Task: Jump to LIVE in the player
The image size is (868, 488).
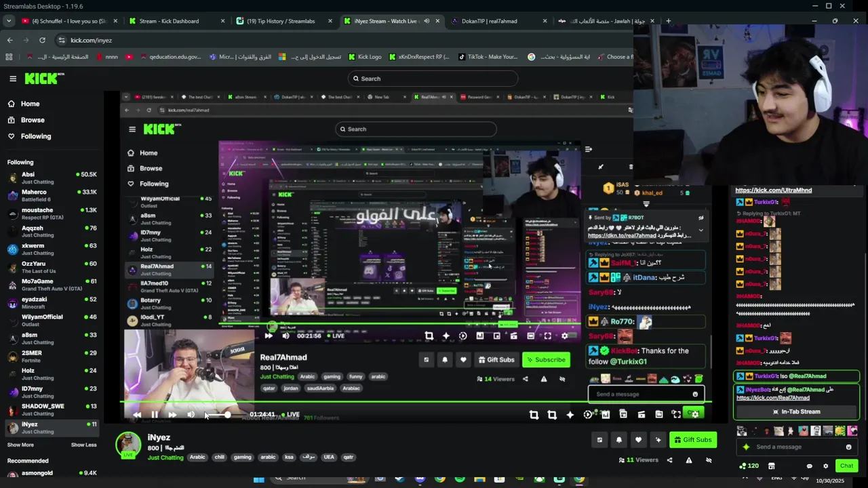Action: (x=290, y=415)
